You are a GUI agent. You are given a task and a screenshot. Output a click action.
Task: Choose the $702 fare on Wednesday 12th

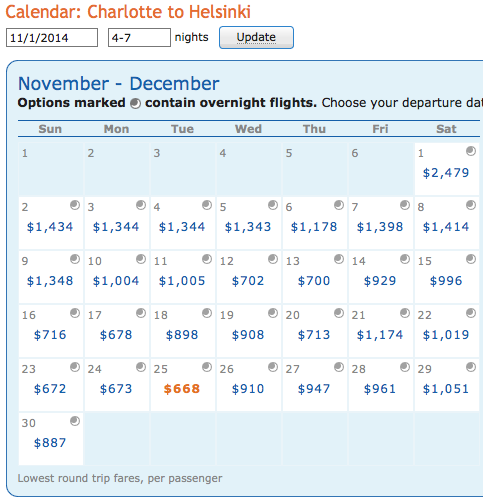(x=248, y=281)
